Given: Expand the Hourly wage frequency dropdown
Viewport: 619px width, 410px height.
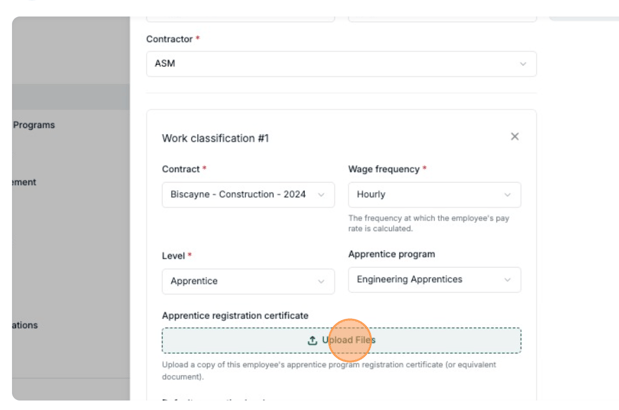Looking at the screenshot, I should pyautogui.click(x=425, y=195).
